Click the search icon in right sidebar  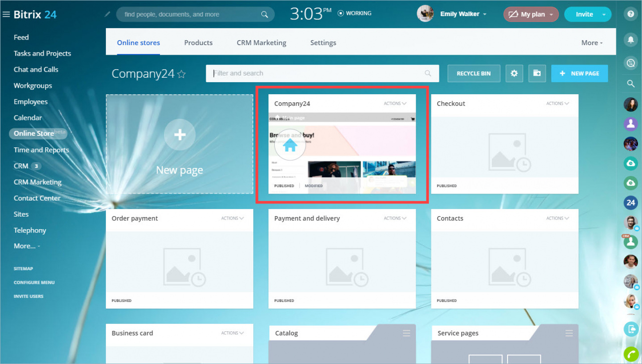pos(631,84)
